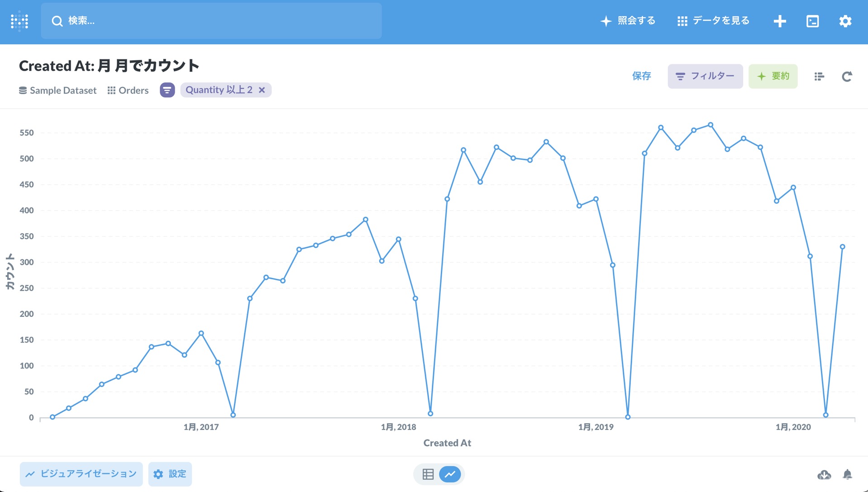Image resolution: width=868 pixels, height=492 pixels.
Task: Open the 照会する (Ask a question) menu
Action: coord(628,21)
